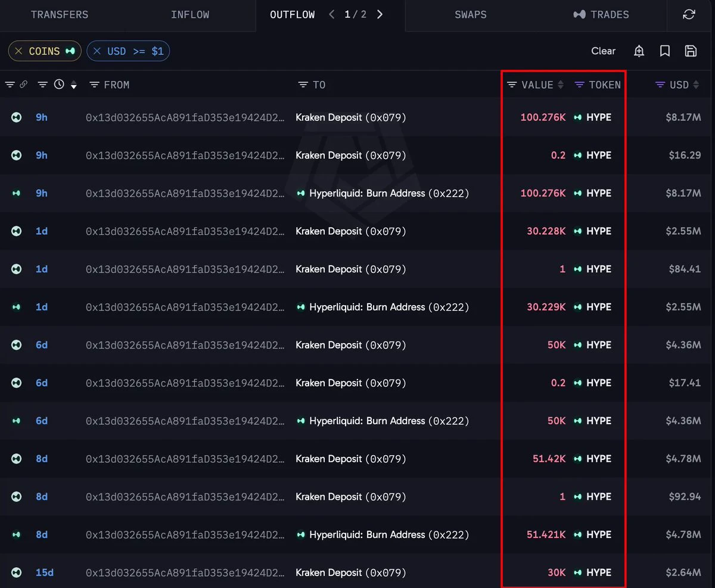Toggle the USD column sort arrows

[x=695, y=85]
